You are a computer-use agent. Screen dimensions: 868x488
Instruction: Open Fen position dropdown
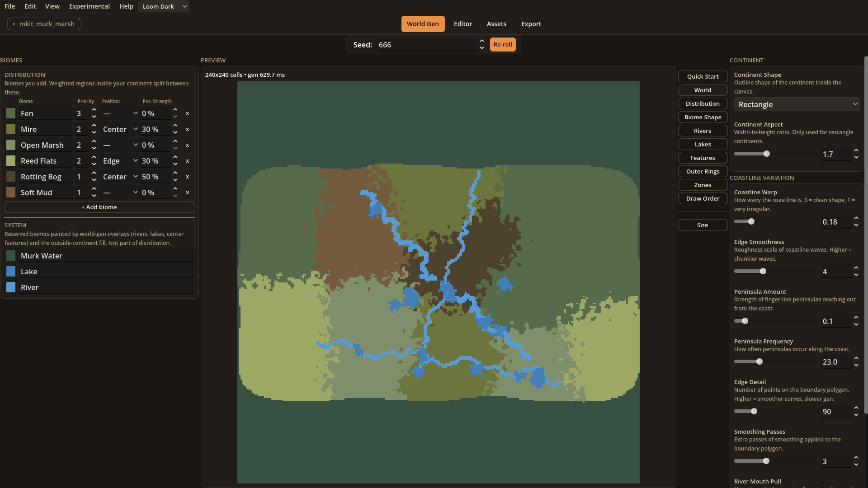[120, 113]
